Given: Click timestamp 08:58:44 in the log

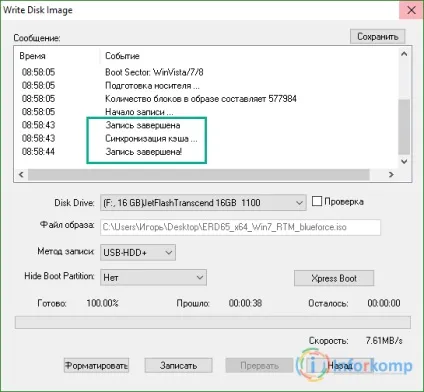Looking at the screenshot, I should tap(38, 152).
